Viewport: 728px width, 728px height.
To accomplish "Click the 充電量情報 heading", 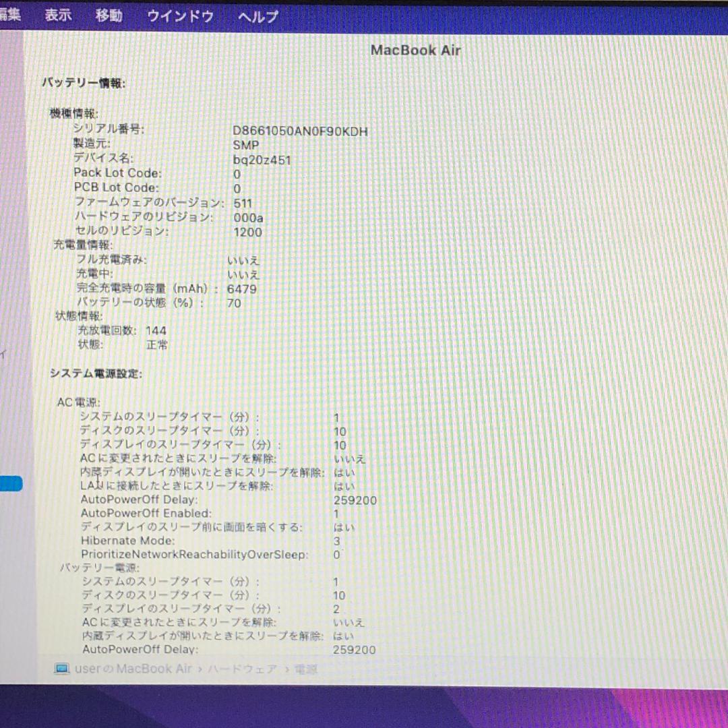I will tap(83, 245).
